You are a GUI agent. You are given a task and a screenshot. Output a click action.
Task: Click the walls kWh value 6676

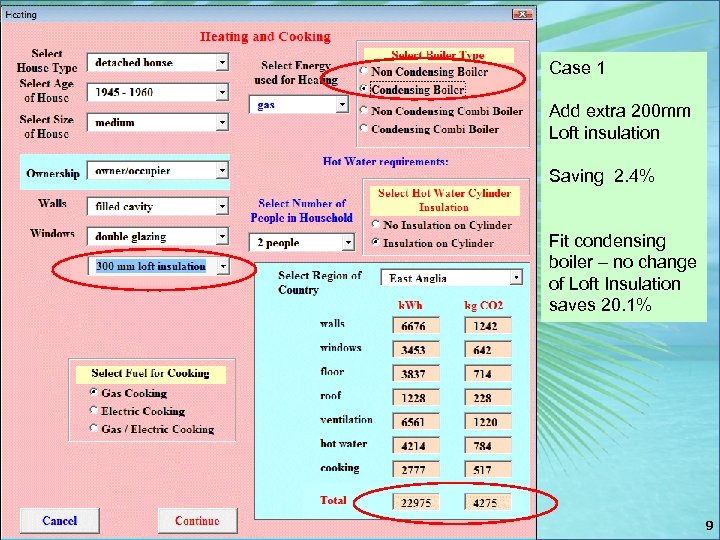point(416,326)
